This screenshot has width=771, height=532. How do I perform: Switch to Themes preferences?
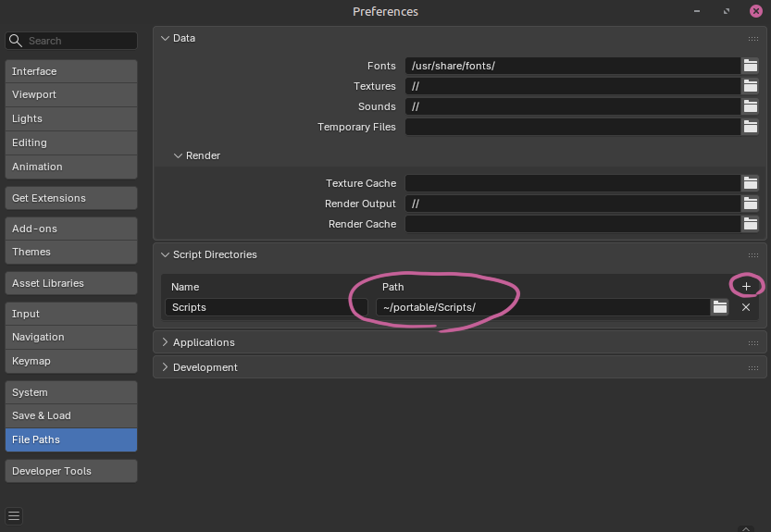coord(71,252)
